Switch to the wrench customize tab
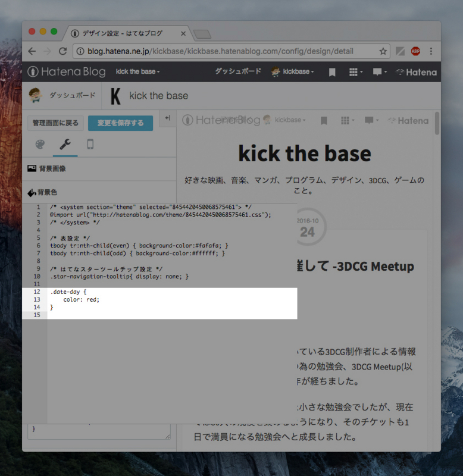Screen dimensions: 463x476 click(65, 144)
